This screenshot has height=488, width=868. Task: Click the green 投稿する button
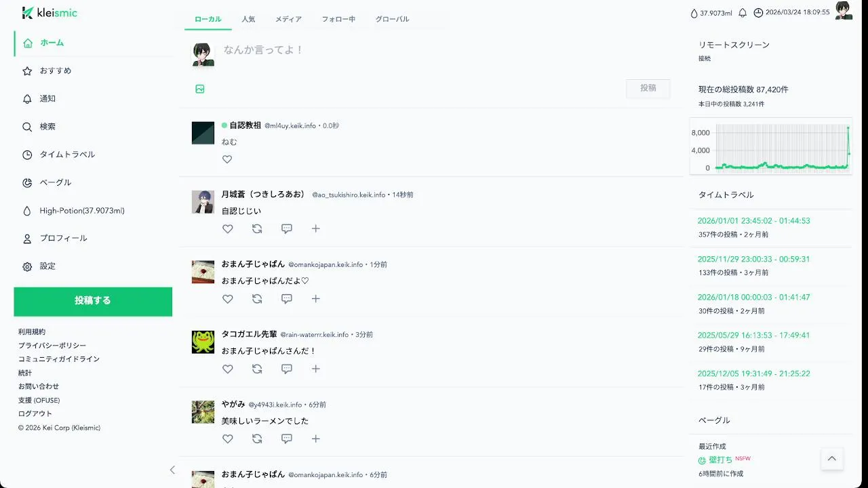pyautogui.click(x=93, y=302)
